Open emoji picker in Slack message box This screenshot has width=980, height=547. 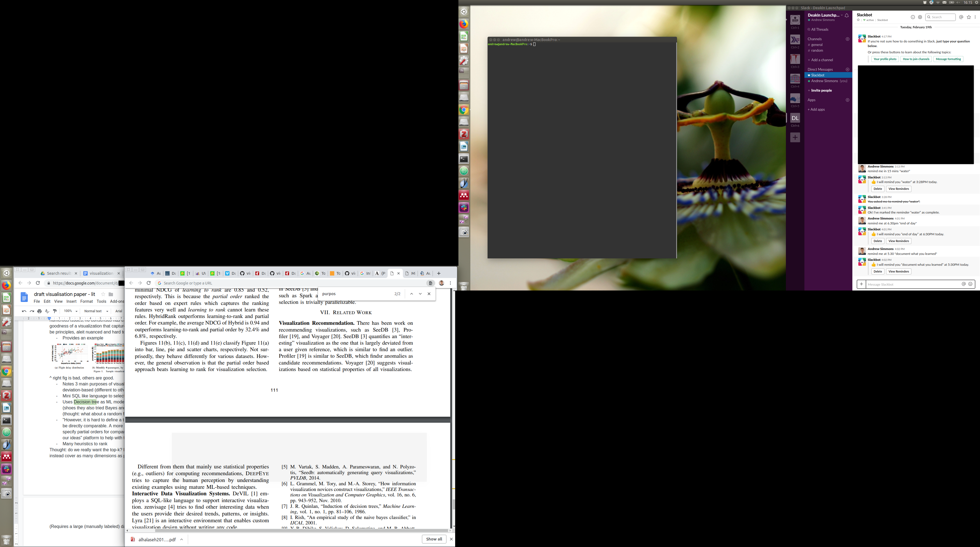tap(970, 284)
